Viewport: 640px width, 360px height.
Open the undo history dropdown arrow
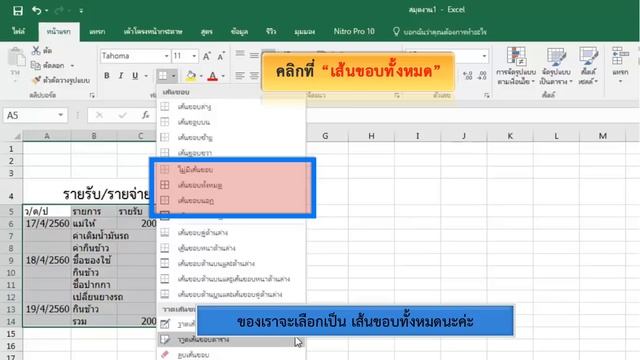tap(47, 11)
